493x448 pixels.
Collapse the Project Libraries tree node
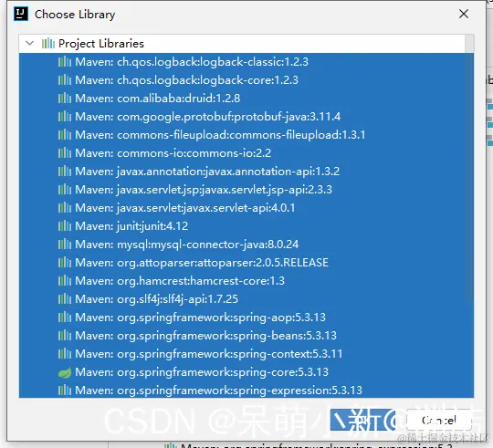point(29,44)
